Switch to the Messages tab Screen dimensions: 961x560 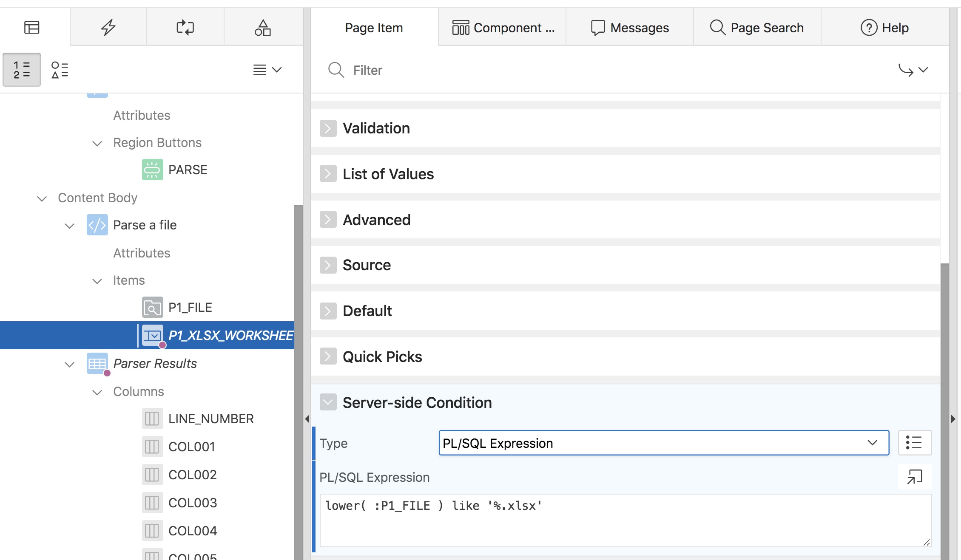coord(630,28)
